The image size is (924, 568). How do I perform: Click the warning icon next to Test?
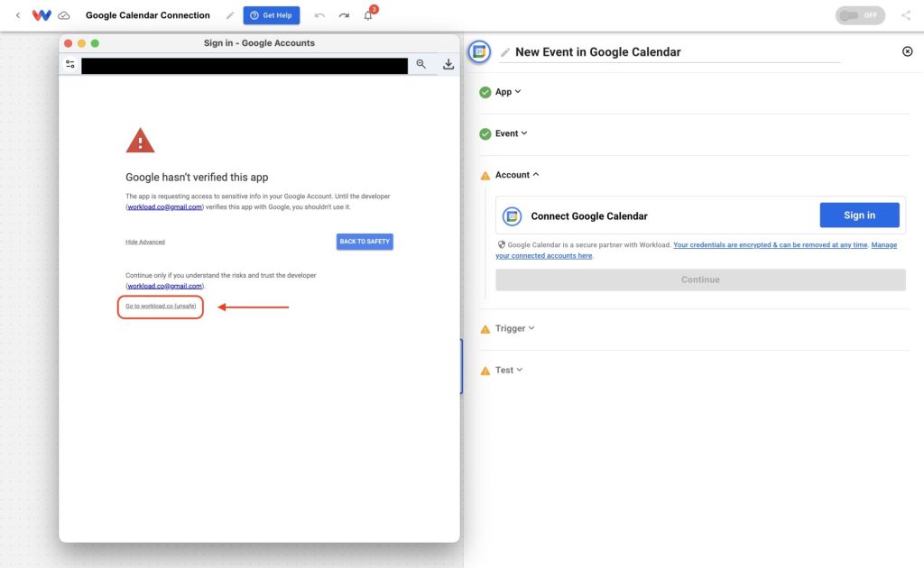pos(485,371)
